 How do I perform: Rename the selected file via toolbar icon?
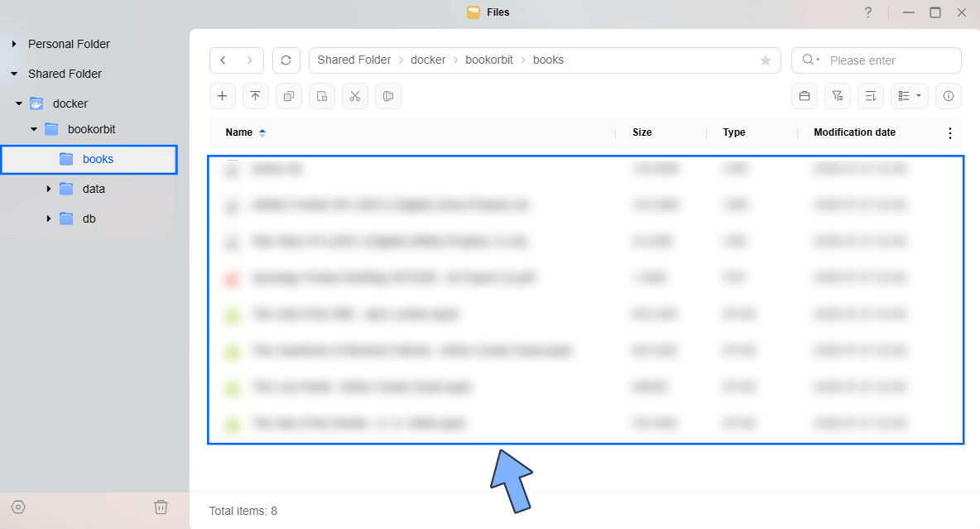pos(387,96)
